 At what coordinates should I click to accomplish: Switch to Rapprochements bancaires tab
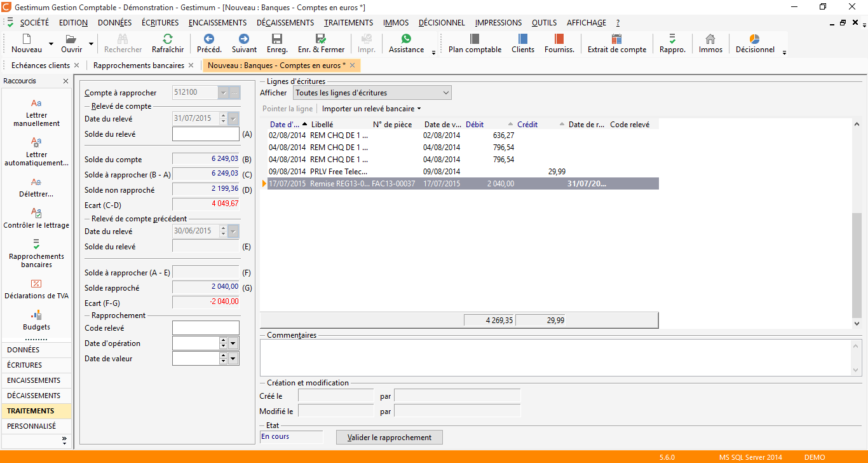pos(139,66)
